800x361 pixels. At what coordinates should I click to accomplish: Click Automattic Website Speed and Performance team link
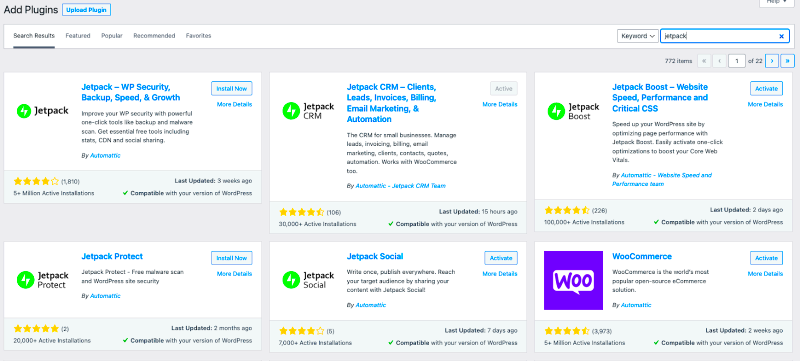[x=662, y=179]
